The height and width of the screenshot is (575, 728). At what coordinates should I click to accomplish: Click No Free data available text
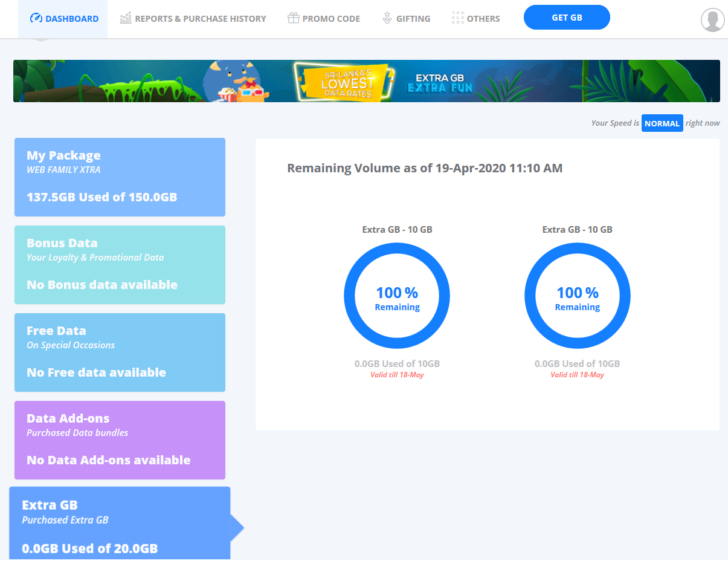tap(96, 372)
